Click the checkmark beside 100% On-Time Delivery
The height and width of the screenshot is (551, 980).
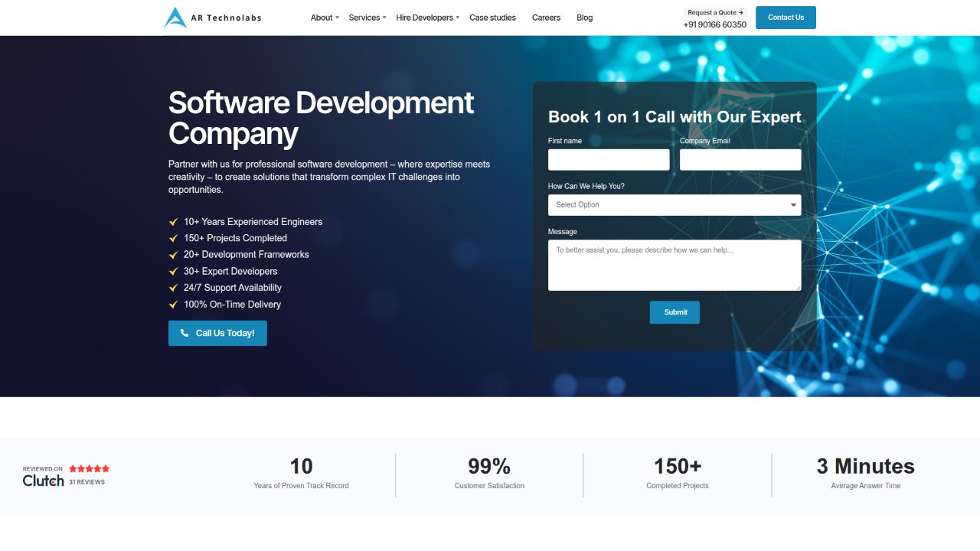(x=173, y=305)
